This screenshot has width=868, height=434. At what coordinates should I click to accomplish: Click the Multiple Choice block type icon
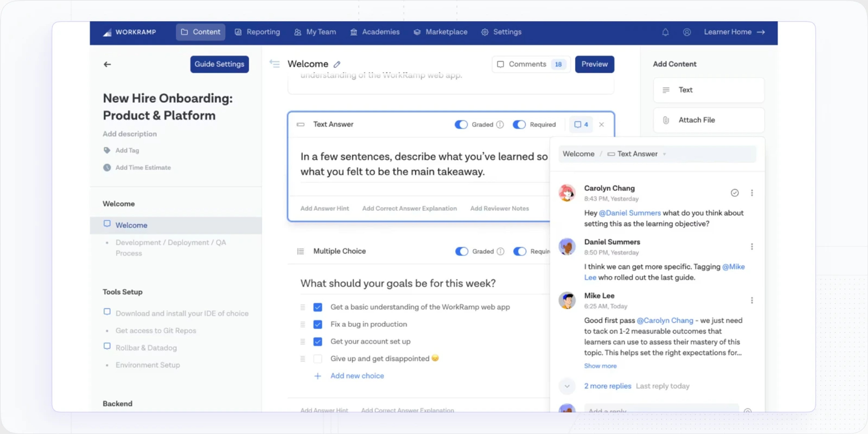(x=300, y=251)
